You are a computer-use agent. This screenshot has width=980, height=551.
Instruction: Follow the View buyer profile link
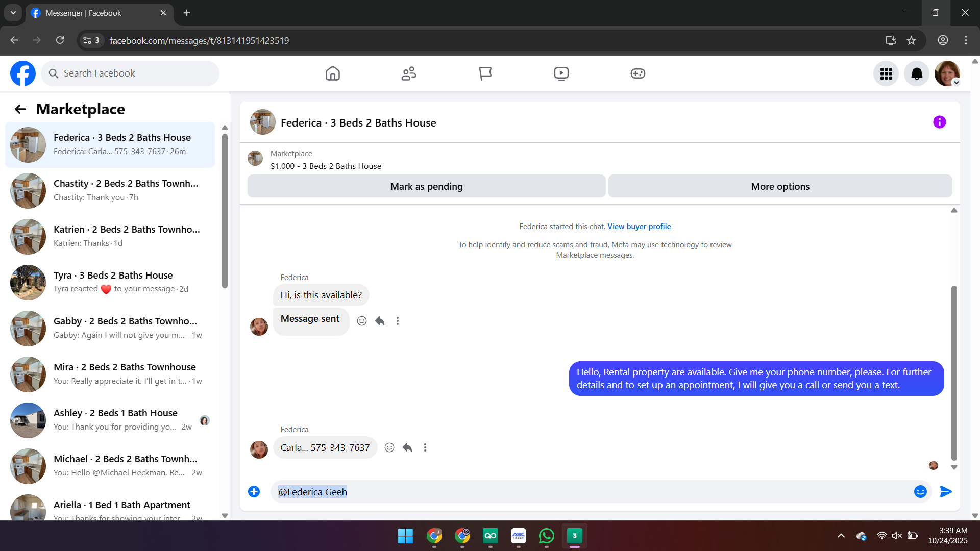point(639,227)
